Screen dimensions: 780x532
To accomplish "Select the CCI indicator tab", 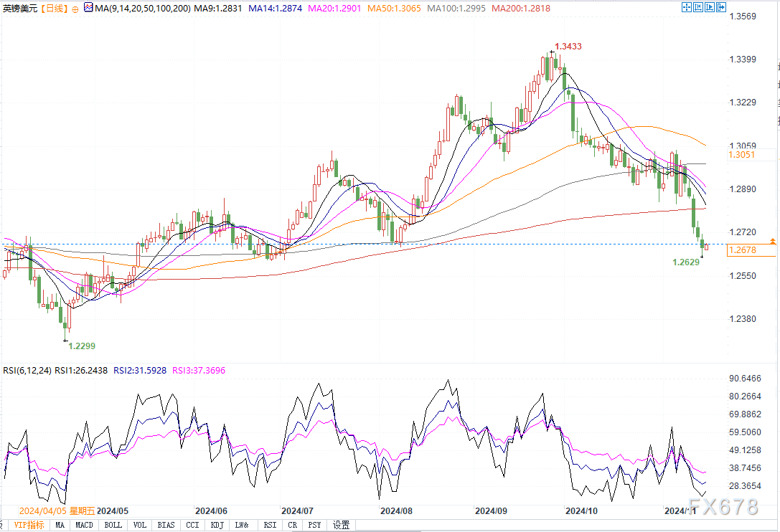I will (192, 525).
